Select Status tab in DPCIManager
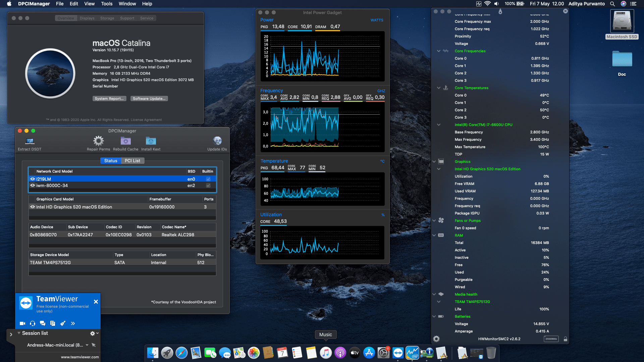Screen dimensions: 644x362 coord(111,161)
